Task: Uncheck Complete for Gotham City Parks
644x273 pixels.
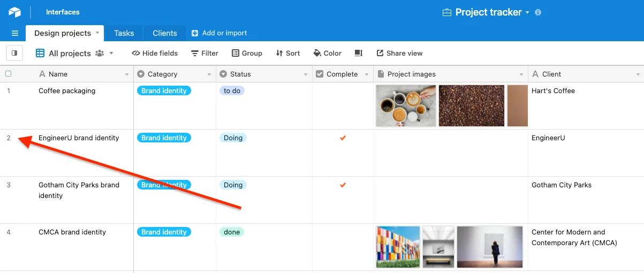Action: 343,185
